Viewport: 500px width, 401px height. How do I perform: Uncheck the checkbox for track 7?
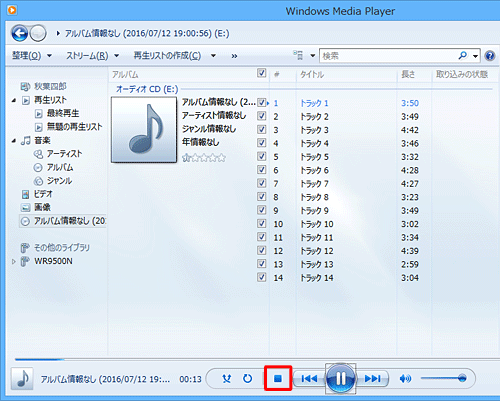click(x=262, y=183)
